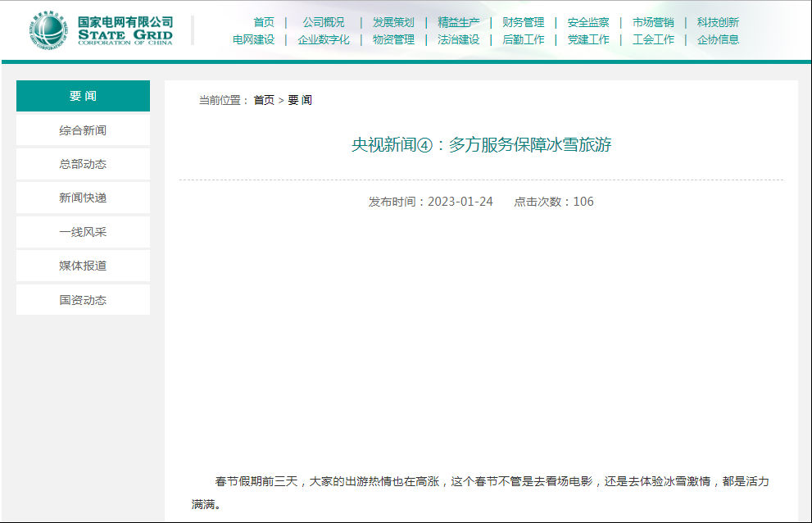The width and height of the screenshot is (812, 523).
Task: Select 党建工作 in the navigation
Action: click(x=588, y=39)
